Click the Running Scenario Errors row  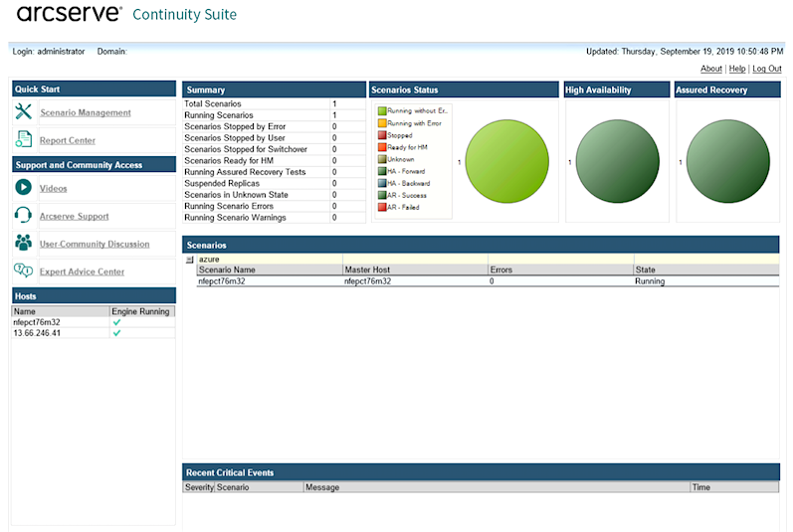coord(274,206)
